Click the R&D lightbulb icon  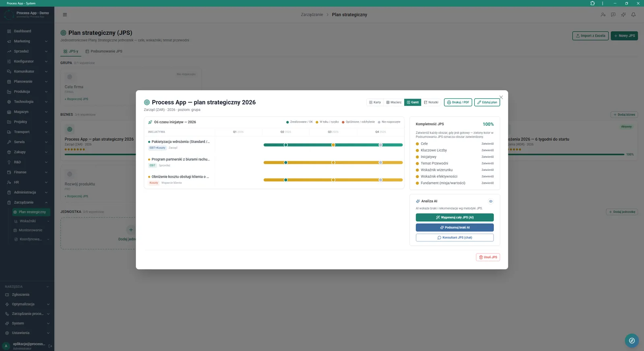(x=9, y=162)
